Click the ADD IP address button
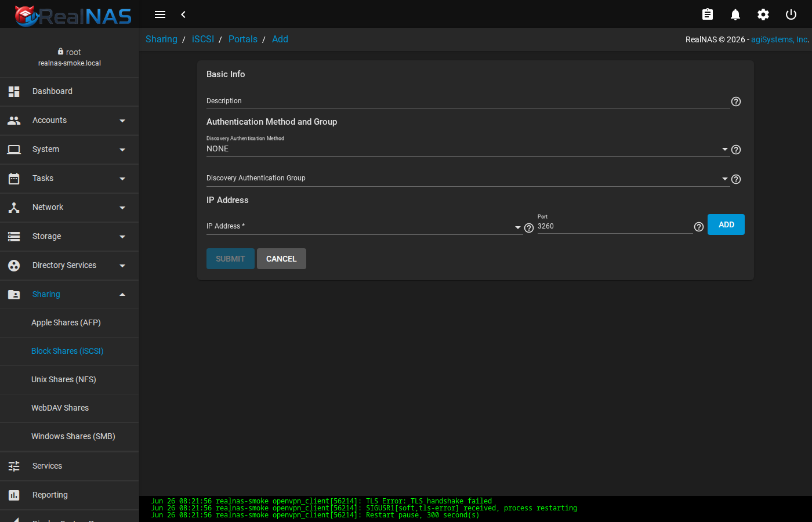Image resolution: width=812 pixels, height=522 pixels. (x=726, y=224)
